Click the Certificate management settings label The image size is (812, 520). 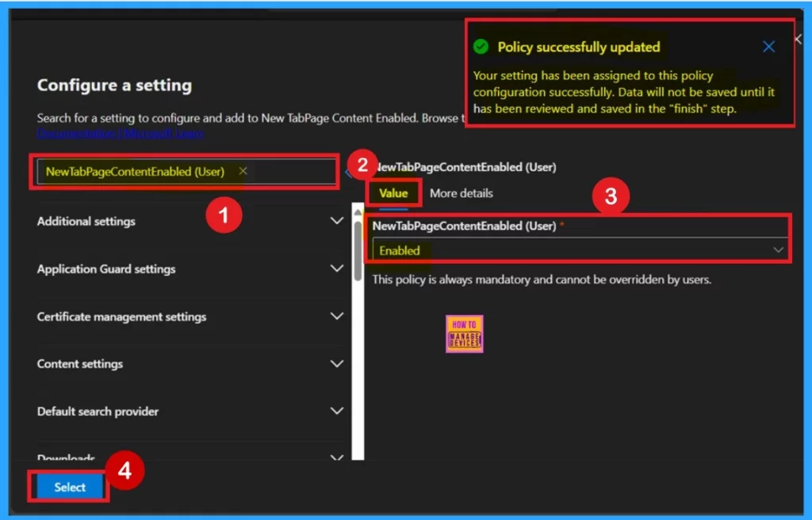click(x=121, y=316)
